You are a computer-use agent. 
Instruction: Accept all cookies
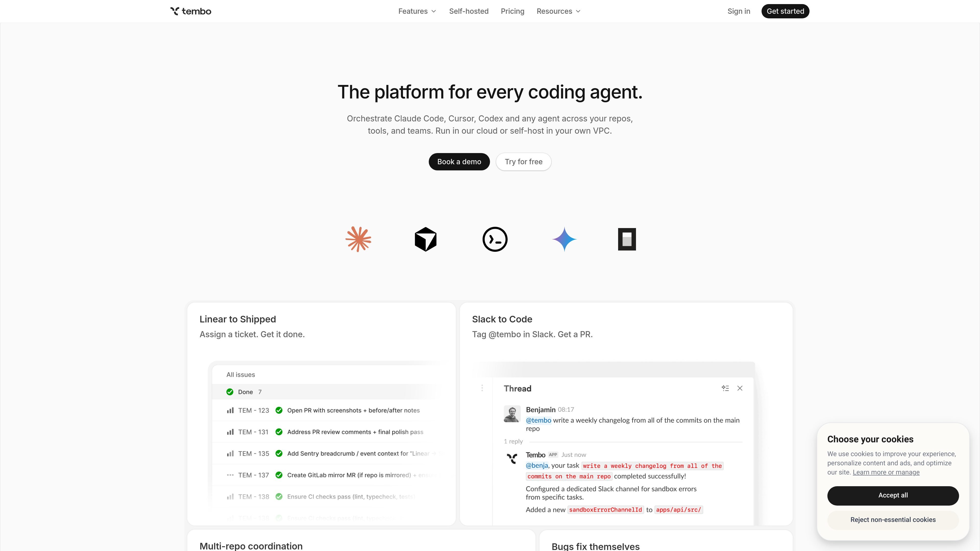[x=893, y=495]
